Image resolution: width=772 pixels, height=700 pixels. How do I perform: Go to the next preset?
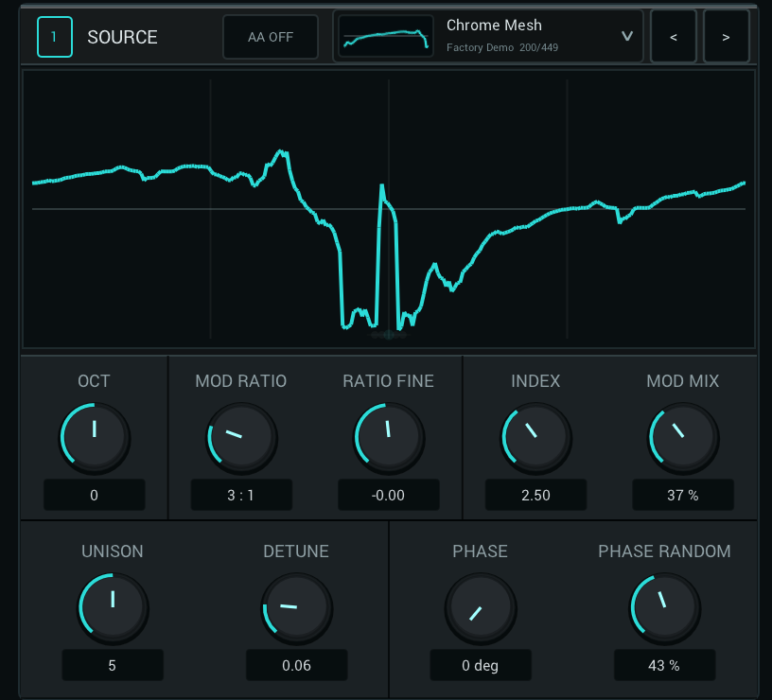(727, 37)
